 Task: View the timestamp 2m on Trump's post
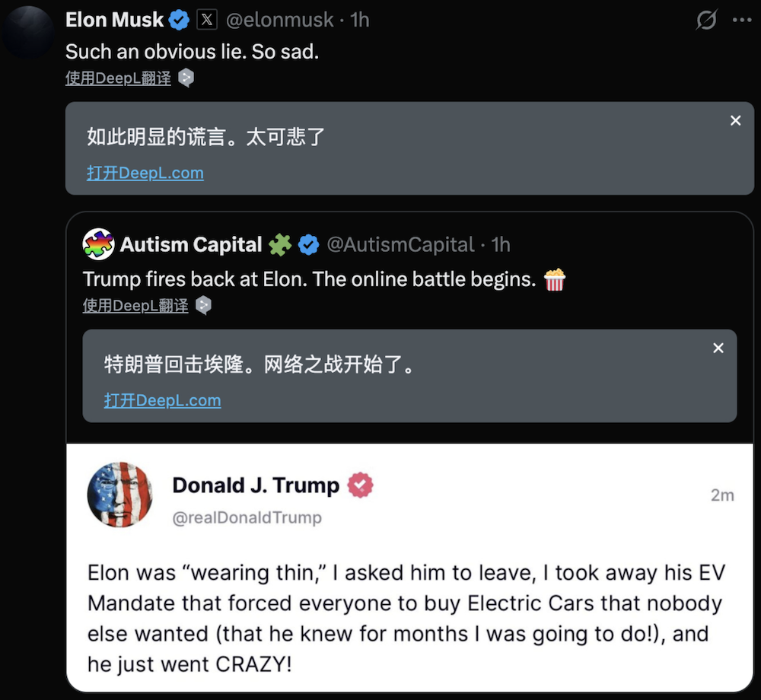[x=722, y=494]
